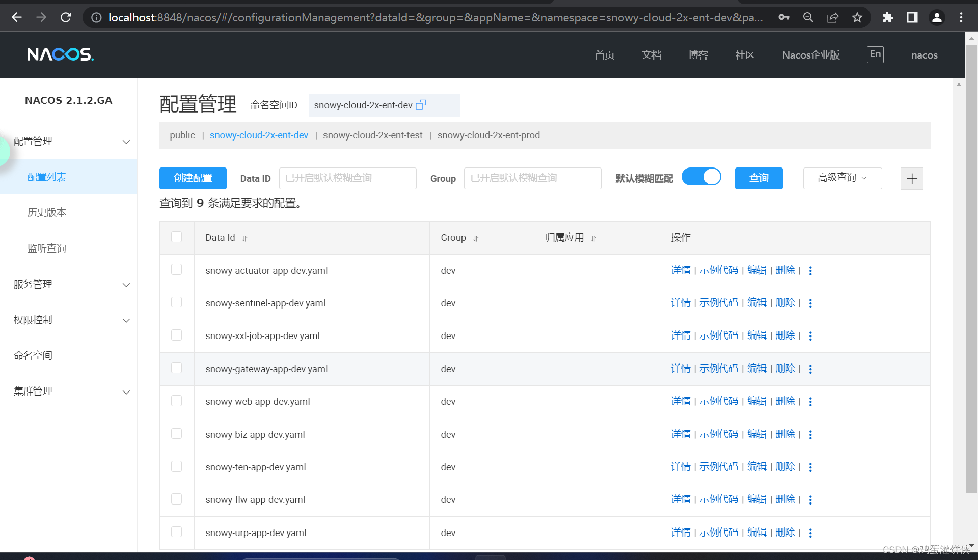This screenshot has height=560, width=978.
Task: Open 文档 in the top navigation
Action: (651, 55)
